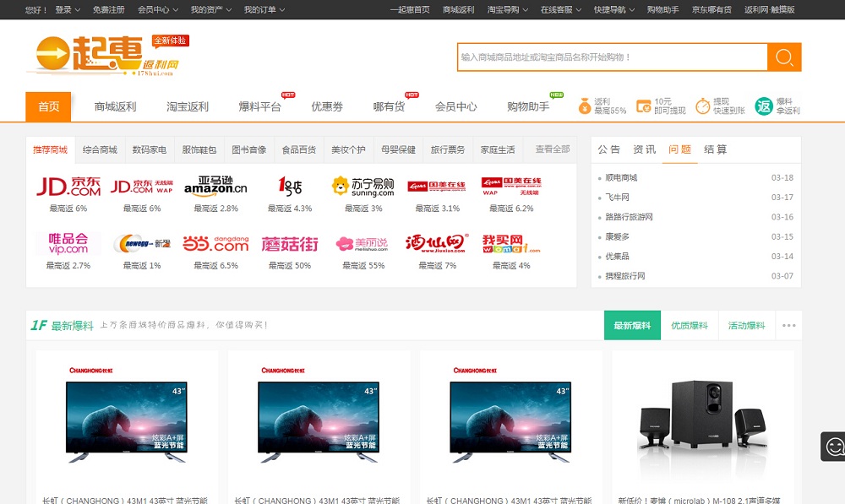
Task: Open the 路路行旅游网 question entry
Action: tap(629, 217)
